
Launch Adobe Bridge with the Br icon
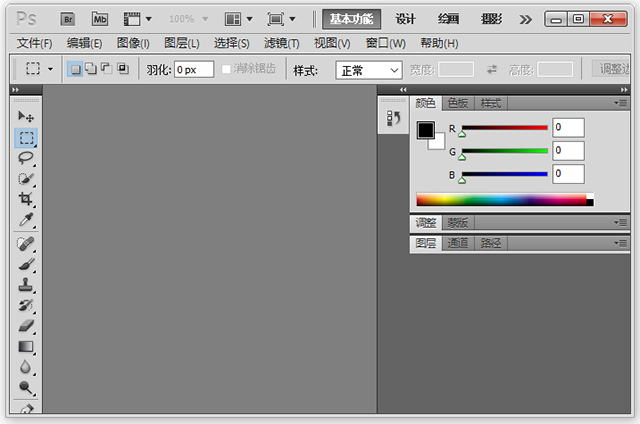pos(68,18)
